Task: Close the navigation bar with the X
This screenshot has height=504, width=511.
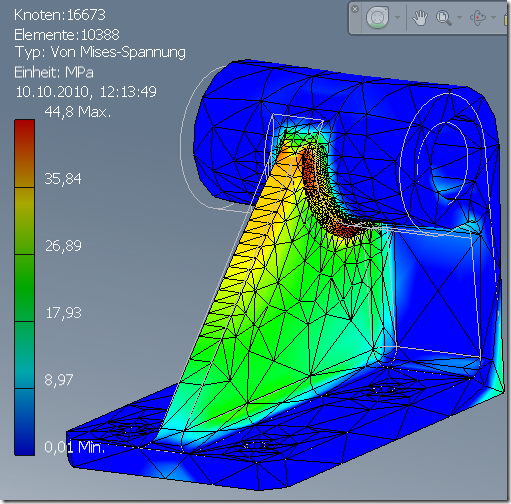Action: tap(355, 9)
